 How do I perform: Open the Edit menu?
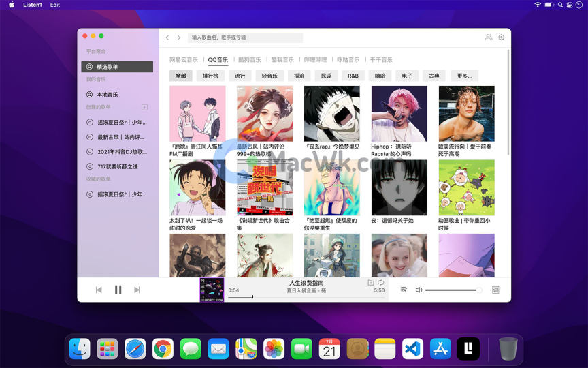point(54,5)
